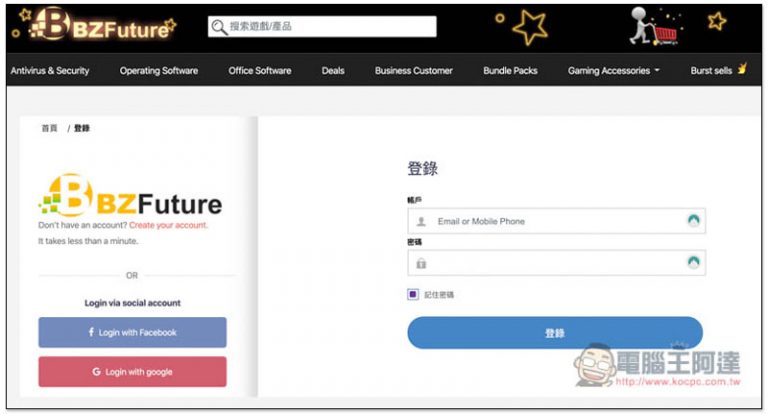Click the password manager icon in password field
Image resolution: width=768 pixels, height=414 pixels.
[693, 263]
